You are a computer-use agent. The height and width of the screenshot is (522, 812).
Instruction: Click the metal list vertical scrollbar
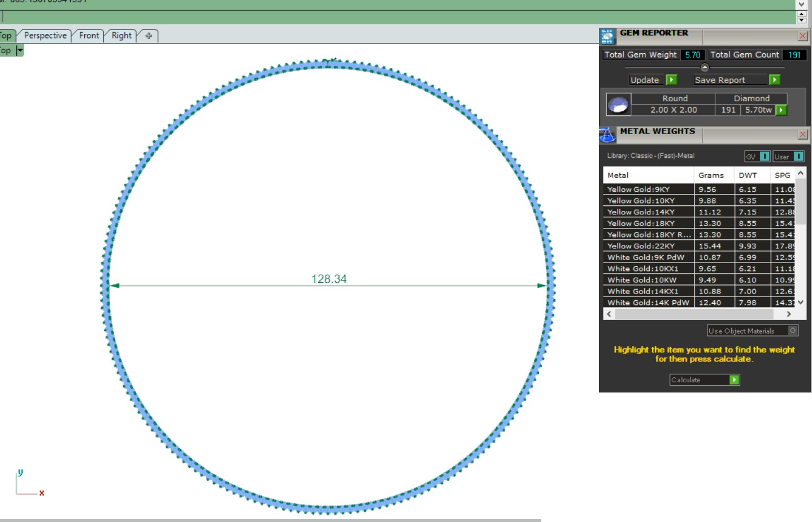(x=800, y=238)
